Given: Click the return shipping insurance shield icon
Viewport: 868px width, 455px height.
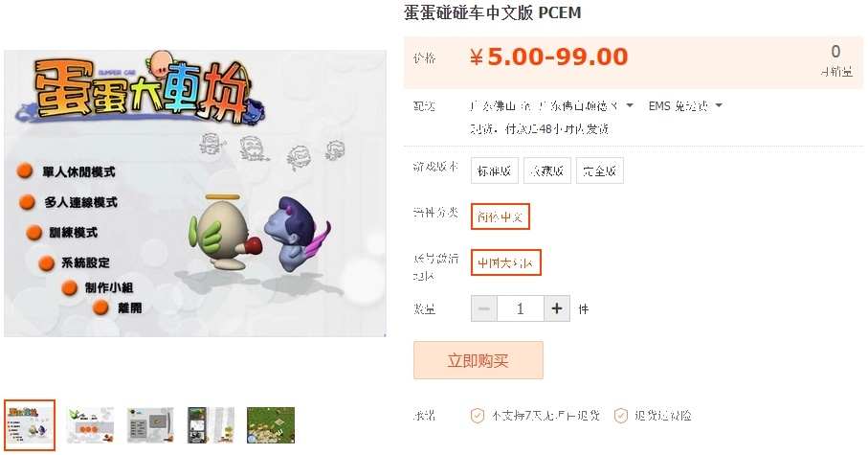Looking at the screenshot, I should click(x=621, y=416).
